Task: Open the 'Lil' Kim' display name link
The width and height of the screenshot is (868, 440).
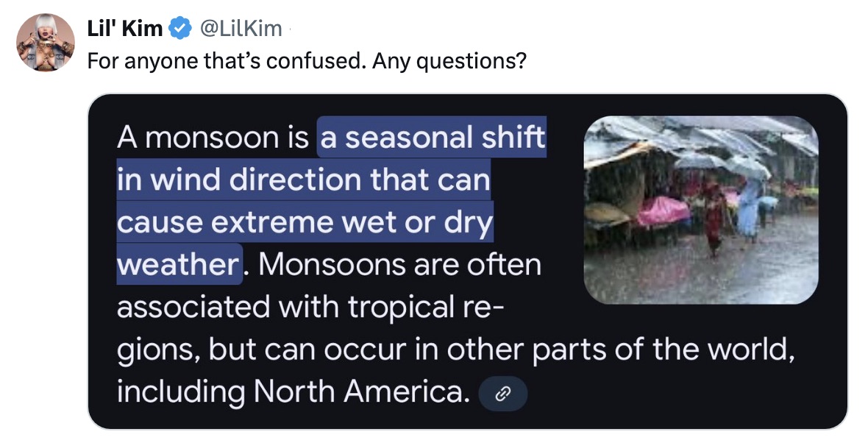Action: (125, 29)
